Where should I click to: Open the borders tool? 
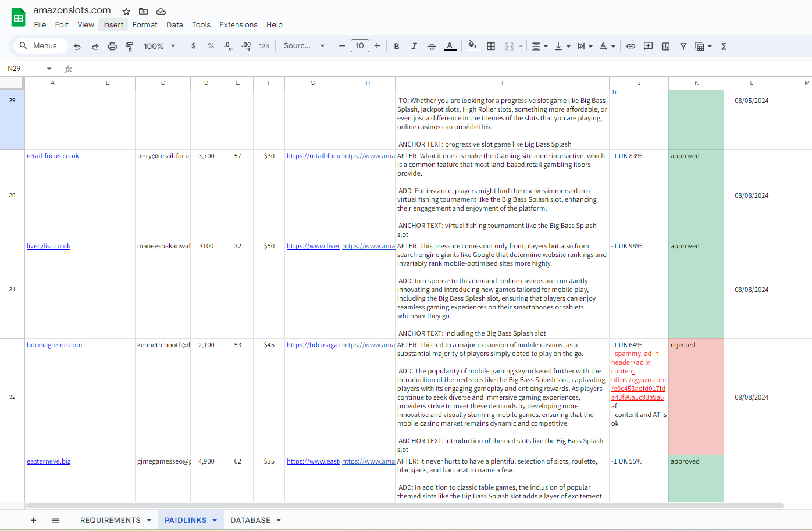coord(491,47)
